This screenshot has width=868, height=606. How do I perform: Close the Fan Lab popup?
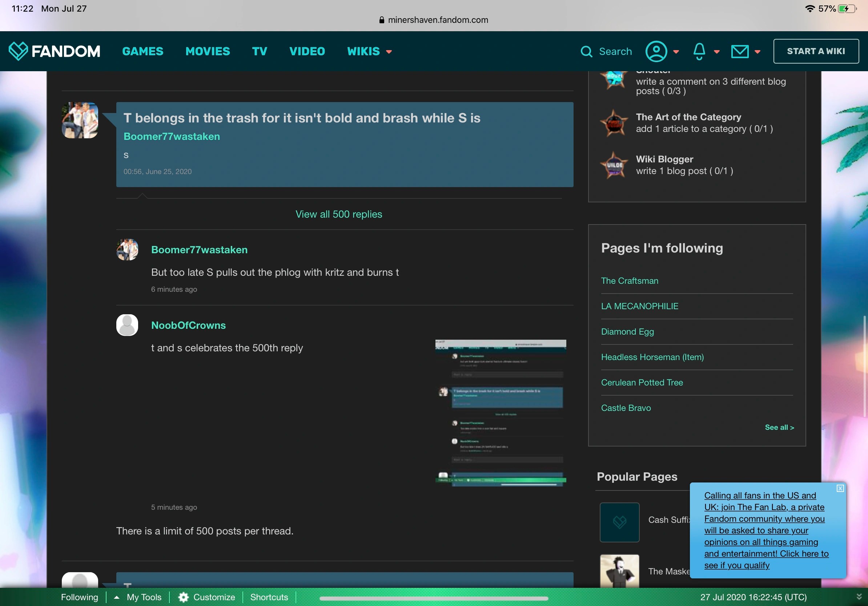[840, 488]
